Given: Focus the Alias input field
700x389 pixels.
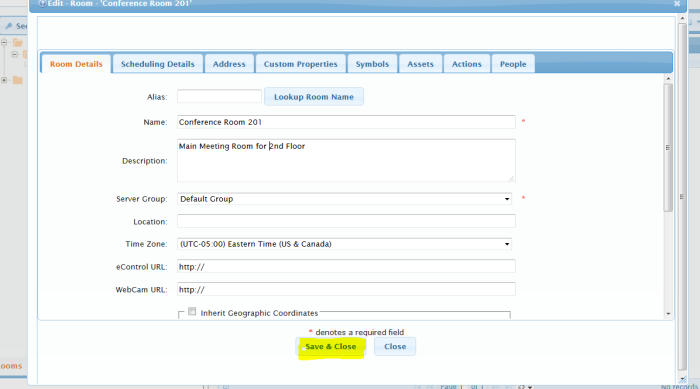Looking at the screenshot, I should (x=219, y=96).
